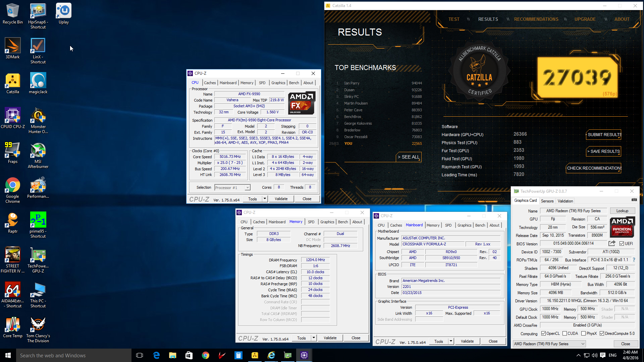Switch to the Sensors tab in GPU-Z
Image resolution: width=644 pixels, height=362 pixels.
pyautogui.click(x=547, y=201)
